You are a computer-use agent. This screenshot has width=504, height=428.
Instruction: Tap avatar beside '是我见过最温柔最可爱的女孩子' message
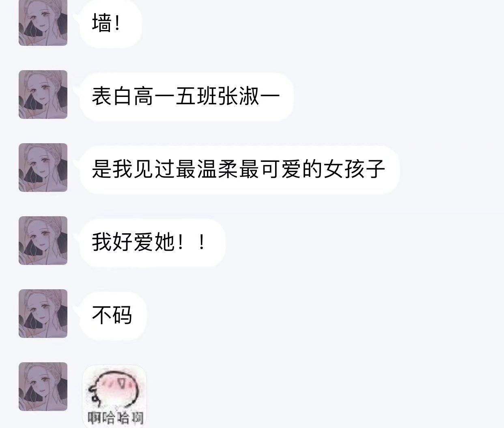tap(43, 168)
